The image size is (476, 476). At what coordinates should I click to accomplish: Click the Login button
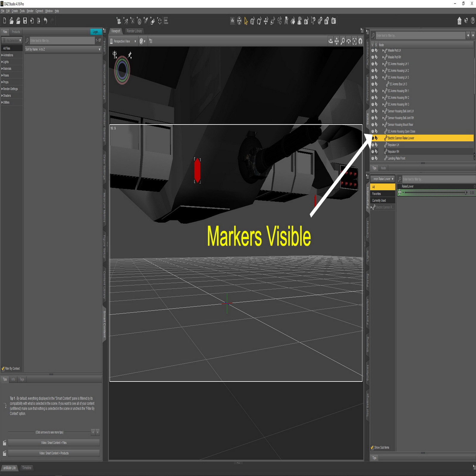[x=95, y=32]
